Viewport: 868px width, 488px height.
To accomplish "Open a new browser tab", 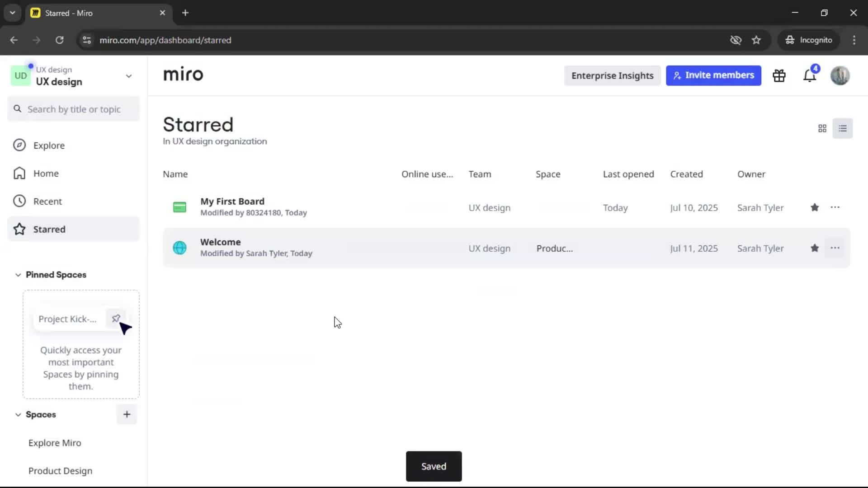I will [185, 13].
